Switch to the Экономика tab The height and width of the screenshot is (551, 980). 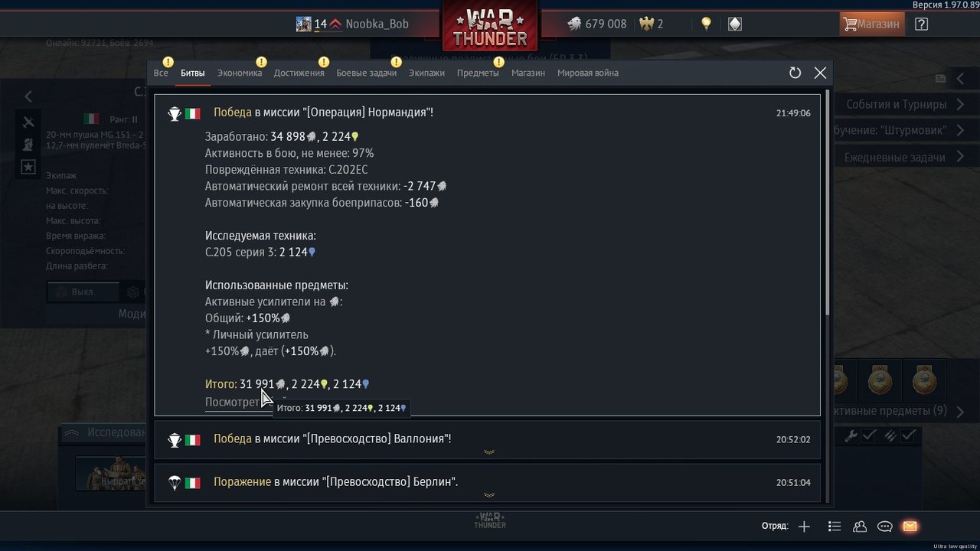(240, 73)
